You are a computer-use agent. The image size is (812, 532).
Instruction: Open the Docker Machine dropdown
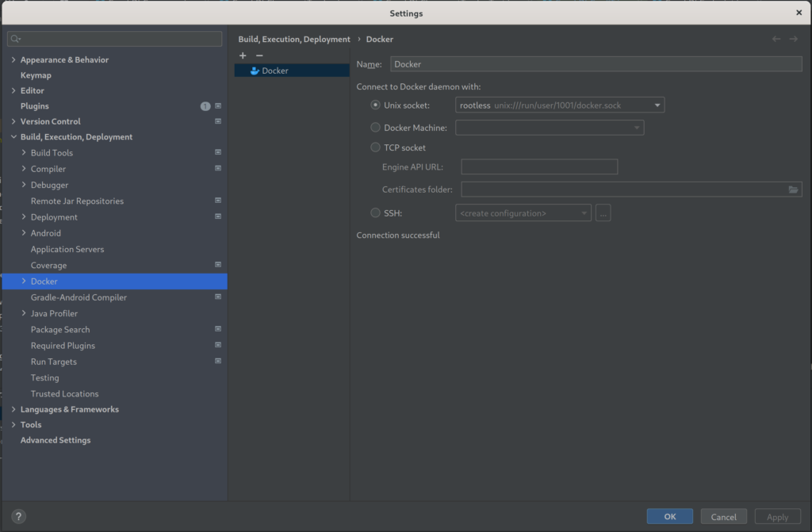(550, 128)
